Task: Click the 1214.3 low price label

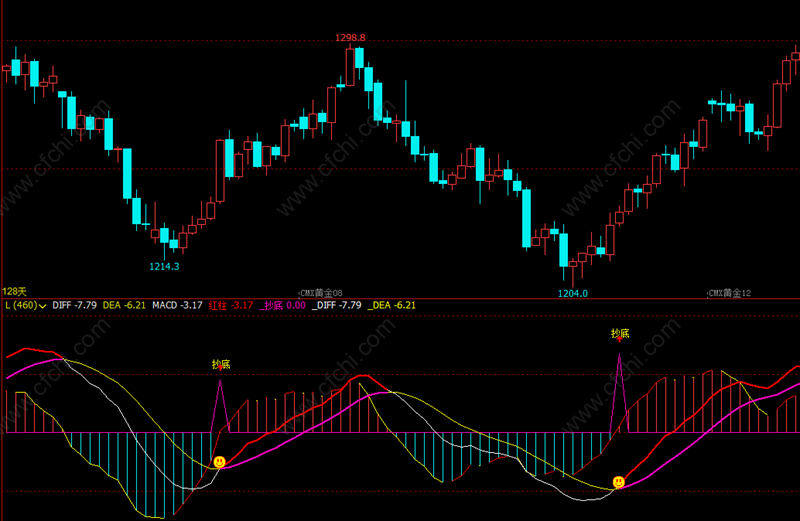Action: 164,266
